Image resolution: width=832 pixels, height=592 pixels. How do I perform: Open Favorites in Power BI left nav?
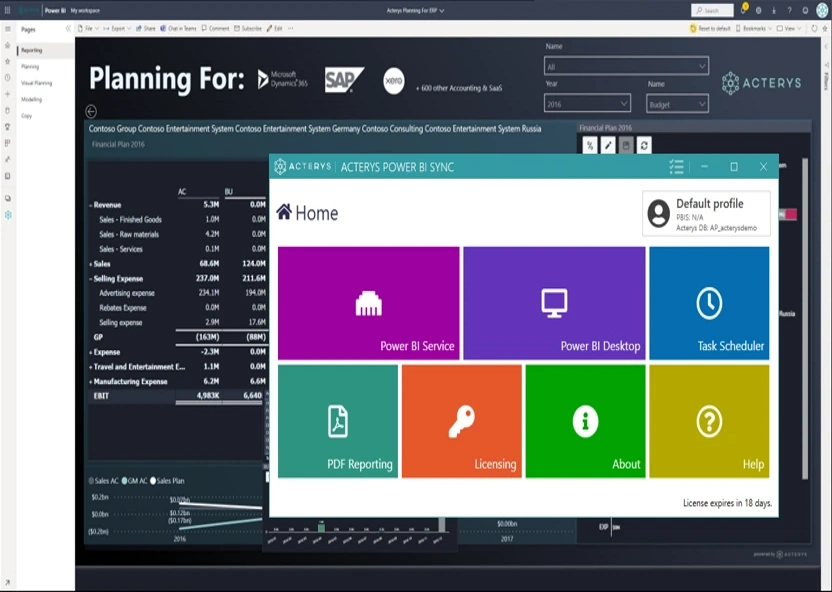pos(7,62)
